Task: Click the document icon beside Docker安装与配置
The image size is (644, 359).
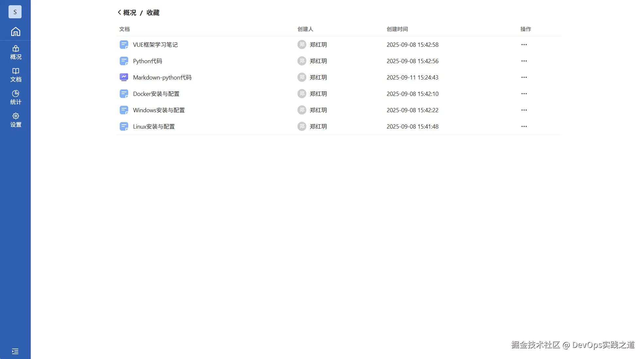Action: coord(124,94)
